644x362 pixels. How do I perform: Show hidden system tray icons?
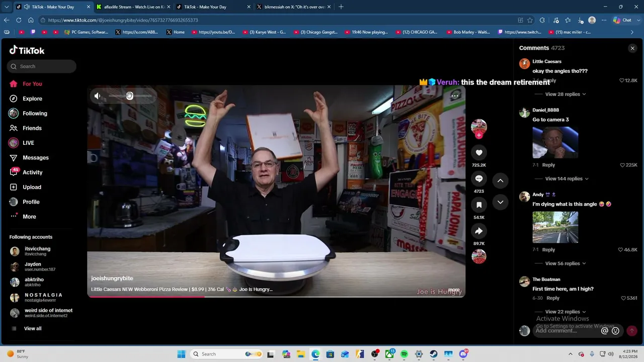coord(571,354)
